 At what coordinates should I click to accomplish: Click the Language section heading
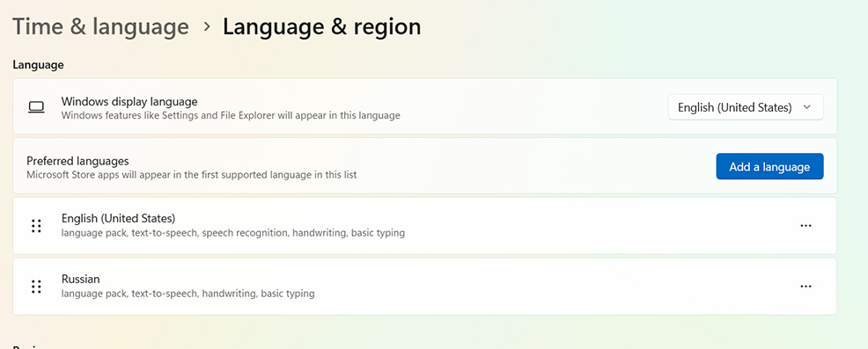(38, 65)
